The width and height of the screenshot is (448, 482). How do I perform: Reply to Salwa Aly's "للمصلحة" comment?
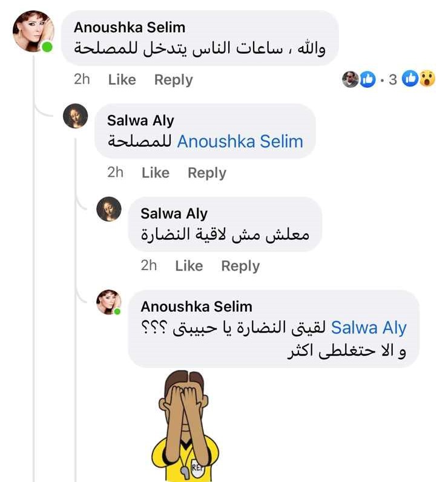[206, 173]
